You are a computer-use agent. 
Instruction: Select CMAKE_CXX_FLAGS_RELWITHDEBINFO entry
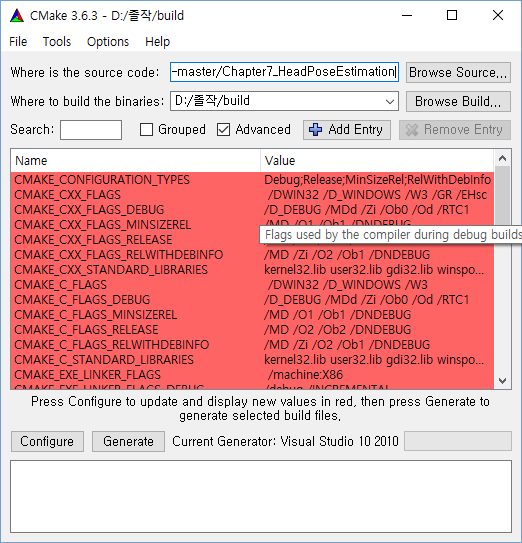tap(118, 255)
